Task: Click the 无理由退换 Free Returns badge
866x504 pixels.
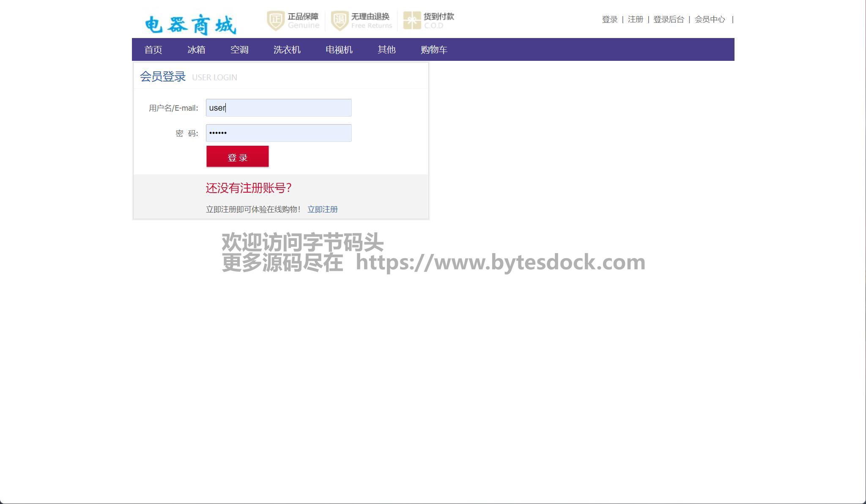Action: pos(340,21)
